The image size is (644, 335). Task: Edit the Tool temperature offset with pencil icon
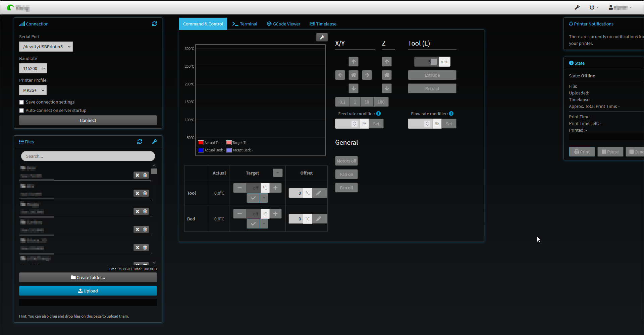tap(318, 193)
